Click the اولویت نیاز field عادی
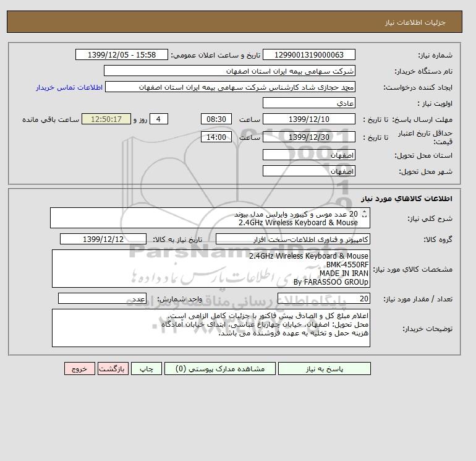Viewport: 476px width, 461px height. pyautogui.click(x=308, y=103)
